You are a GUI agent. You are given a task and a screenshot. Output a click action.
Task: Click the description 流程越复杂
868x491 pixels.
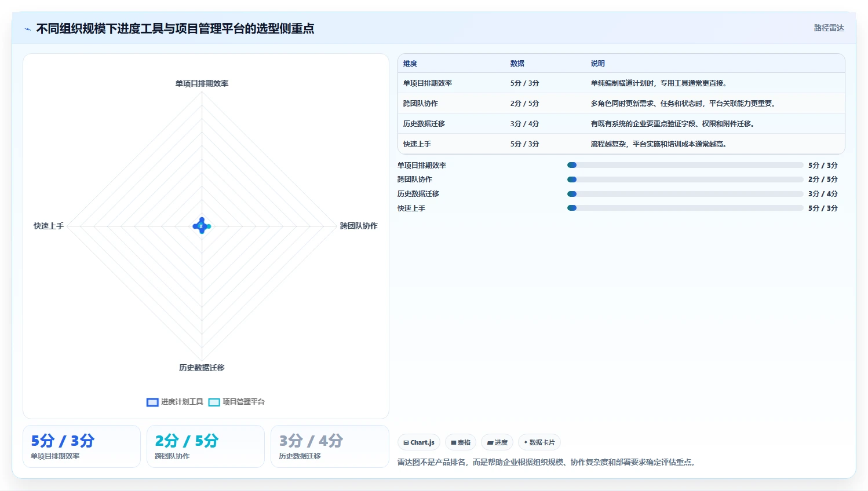[x=659, y=144]
